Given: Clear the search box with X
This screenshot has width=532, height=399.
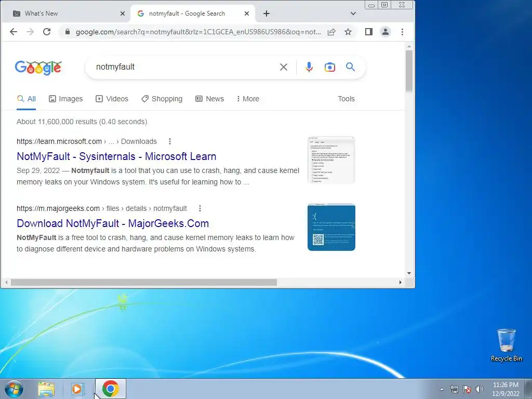Looking at the screenshot, I should (x=284, y=67).
